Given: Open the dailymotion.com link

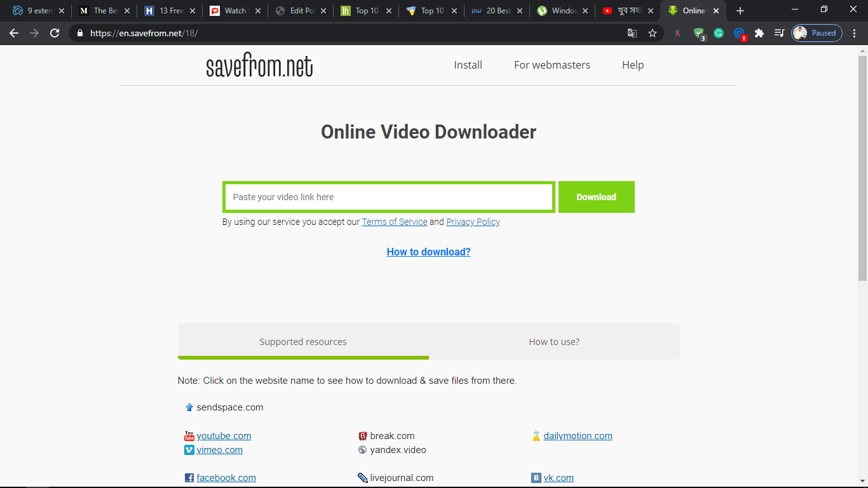Looking at the screenshot, I should [578, 436].
